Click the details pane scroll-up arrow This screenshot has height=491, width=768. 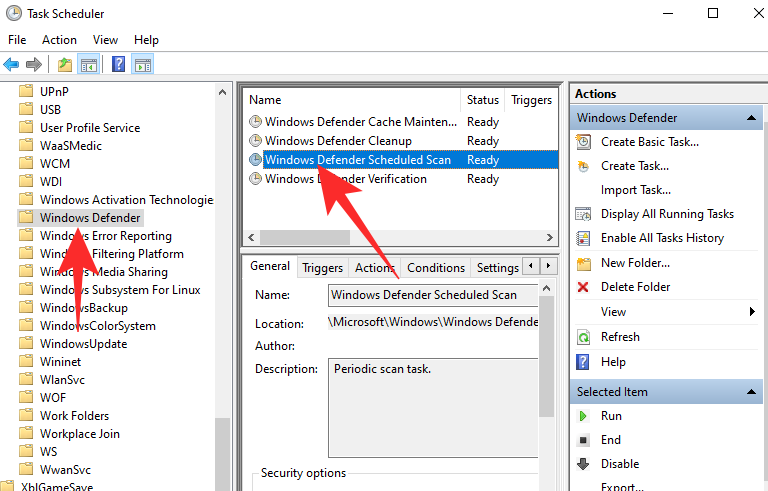tap(547, 289)
